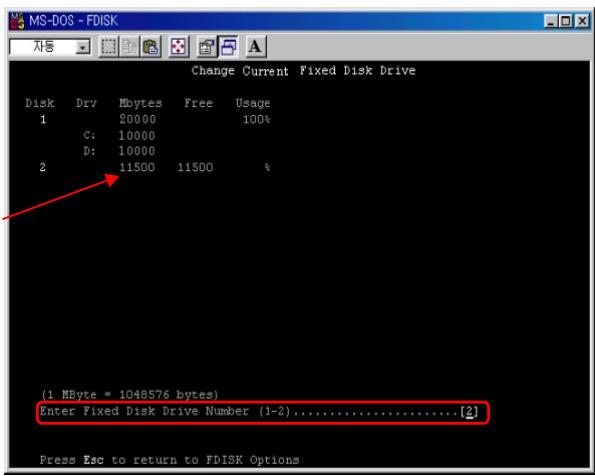
Task: Click disk 2 Free value 11500
Action: coord(195,167)
